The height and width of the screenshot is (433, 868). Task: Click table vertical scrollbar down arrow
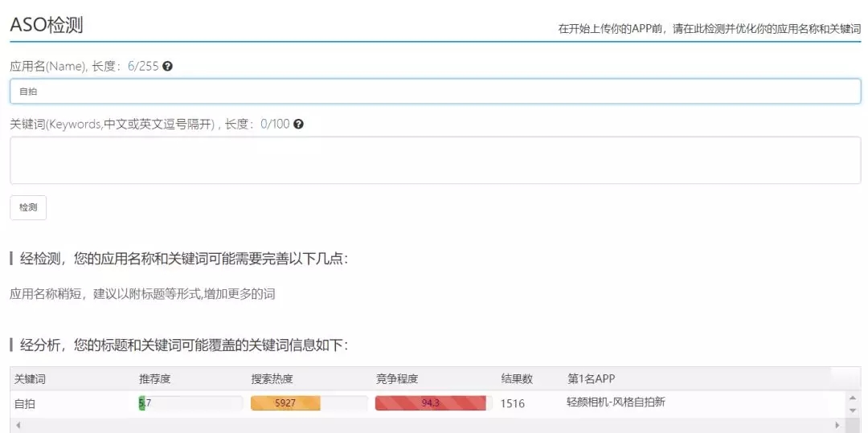(853, 411)
